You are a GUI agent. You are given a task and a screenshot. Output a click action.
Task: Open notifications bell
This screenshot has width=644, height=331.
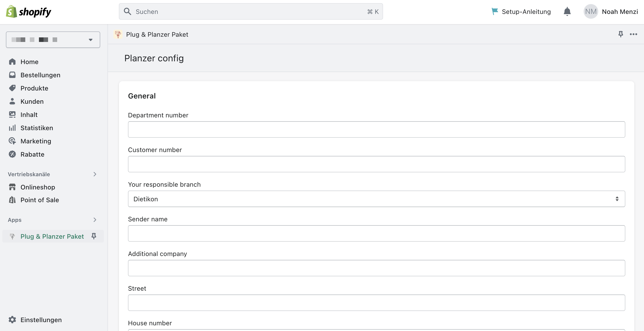tap(567, 11)
